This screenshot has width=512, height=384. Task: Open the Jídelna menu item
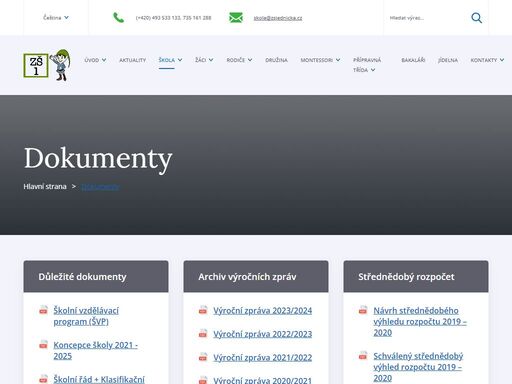coord(448,60)
